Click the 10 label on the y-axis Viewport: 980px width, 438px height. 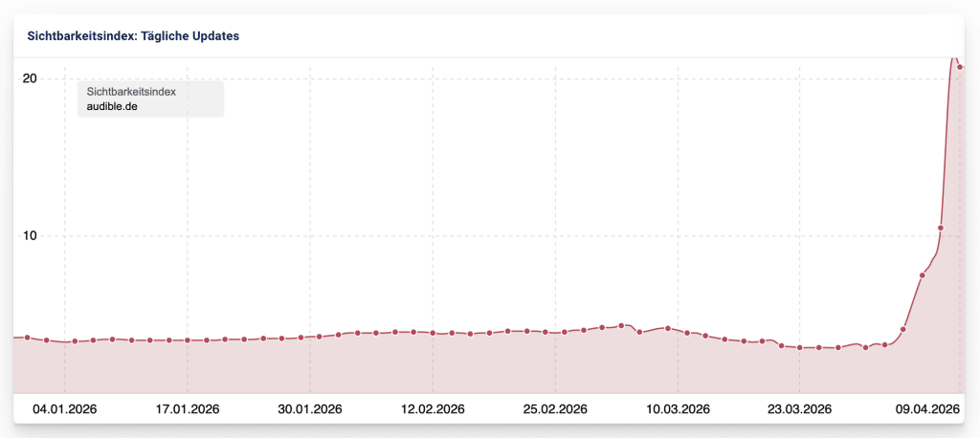[30, 236]
